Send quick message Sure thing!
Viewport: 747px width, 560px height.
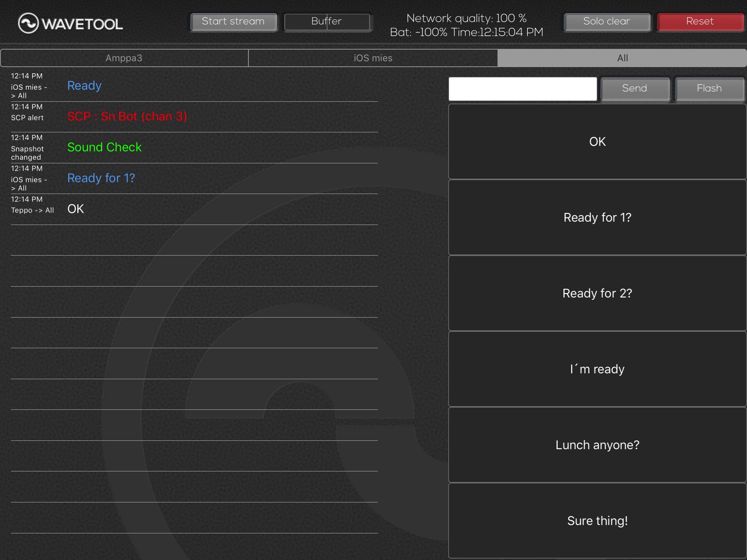point(597,521)
